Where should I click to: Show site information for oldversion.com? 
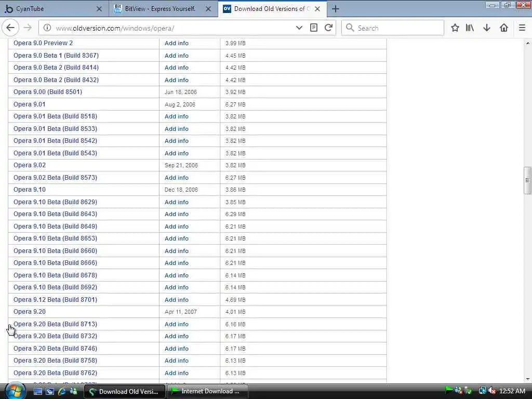click(x=47, y=28)
